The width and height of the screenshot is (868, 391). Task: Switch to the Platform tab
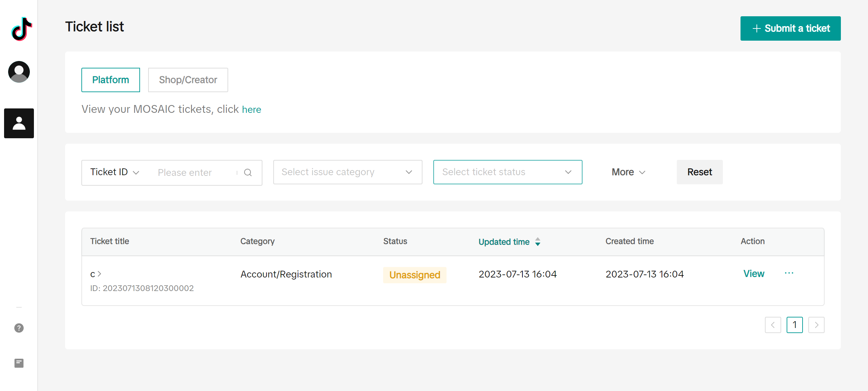(x=111, y=80)
